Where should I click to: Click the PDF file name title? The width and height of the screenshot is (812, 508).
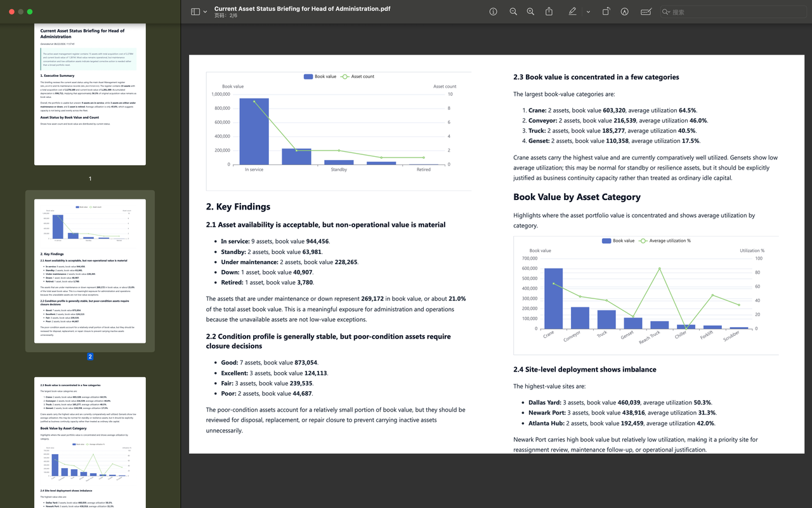302,8
